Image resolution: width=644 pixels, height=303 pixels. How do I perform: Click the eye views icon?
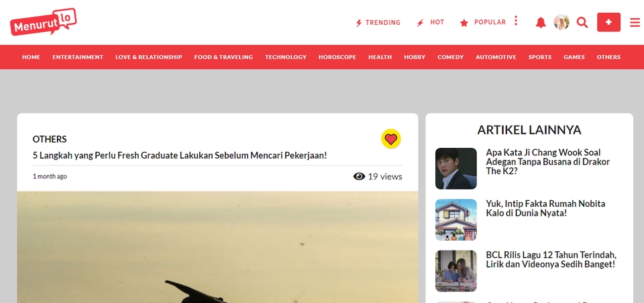[x=359, y=177]
